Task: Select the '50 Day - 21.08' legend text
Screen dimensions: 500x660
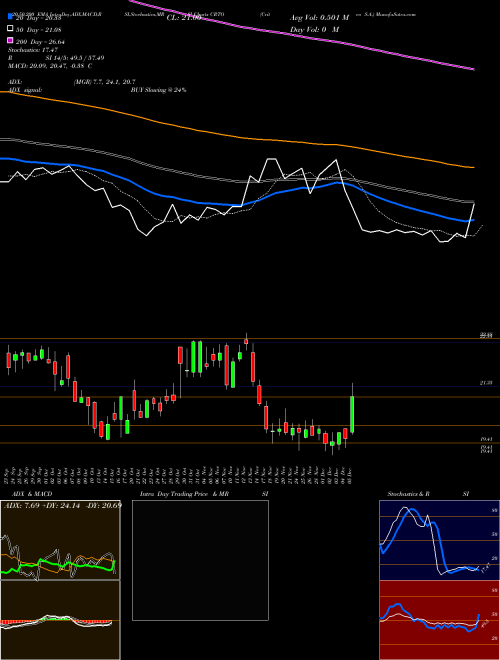Action: [x=38, y=29]
